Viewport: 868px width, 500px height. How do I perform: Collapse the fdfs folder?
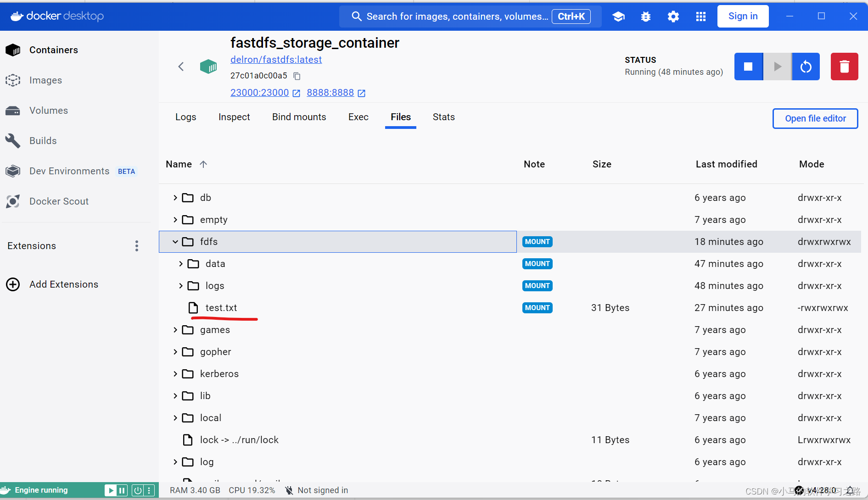click(x=175, y=242)
